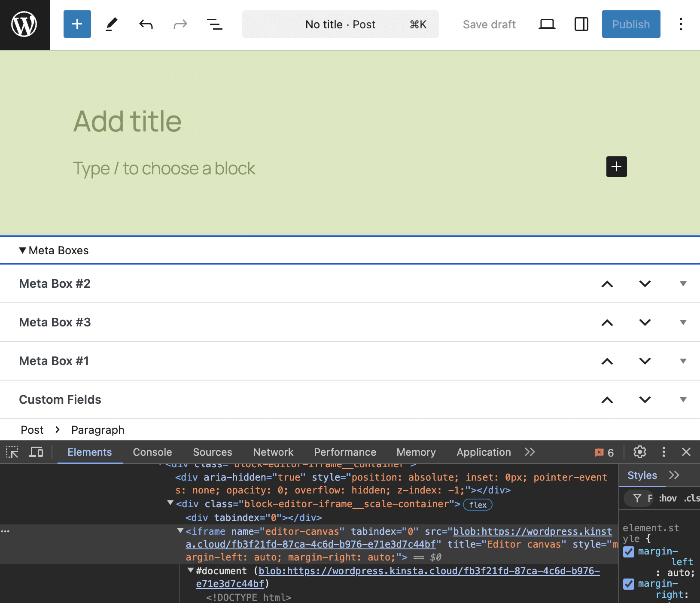
Task: Toggle the flex overlay badge
Action: point(478,505)
